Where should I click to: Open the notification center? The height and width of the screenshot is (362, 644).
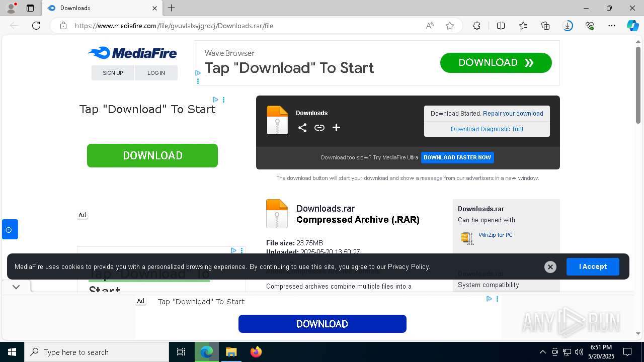point(627,352)
